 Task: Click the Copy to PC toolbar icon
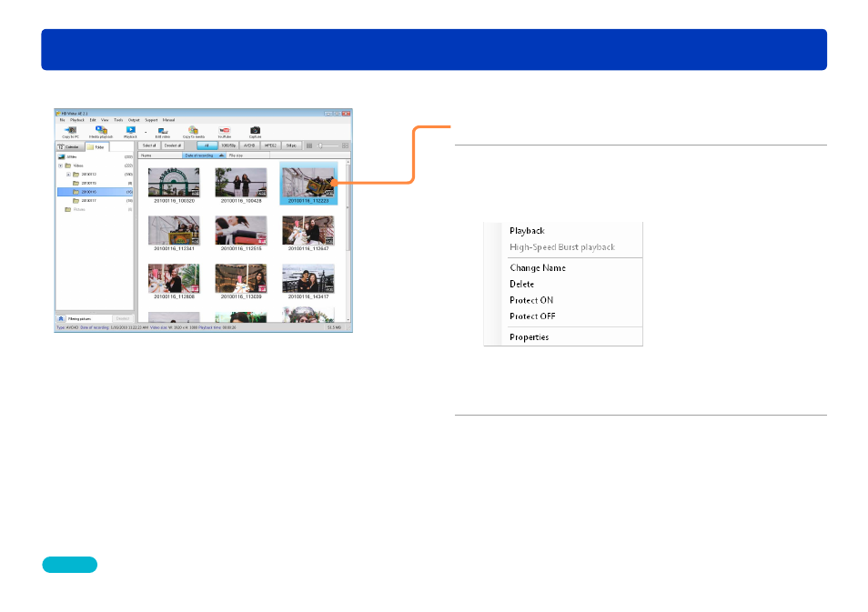70,132
